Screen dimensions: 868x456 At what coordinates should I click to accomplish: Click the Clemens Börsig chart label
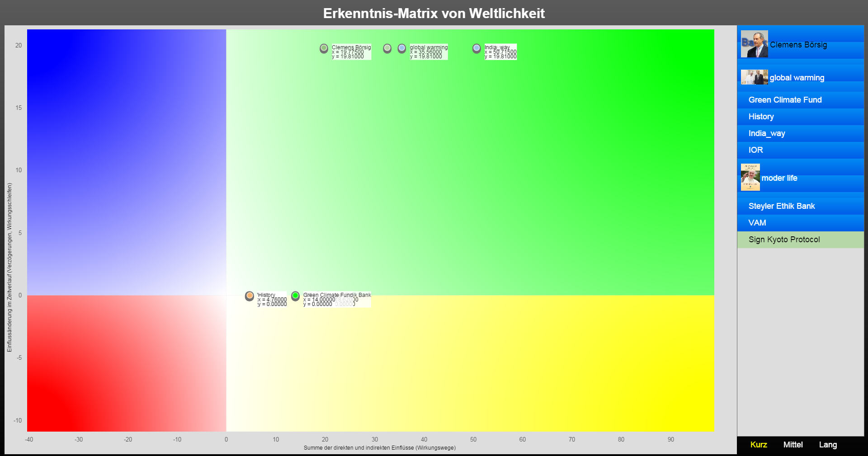click(351, 47)
